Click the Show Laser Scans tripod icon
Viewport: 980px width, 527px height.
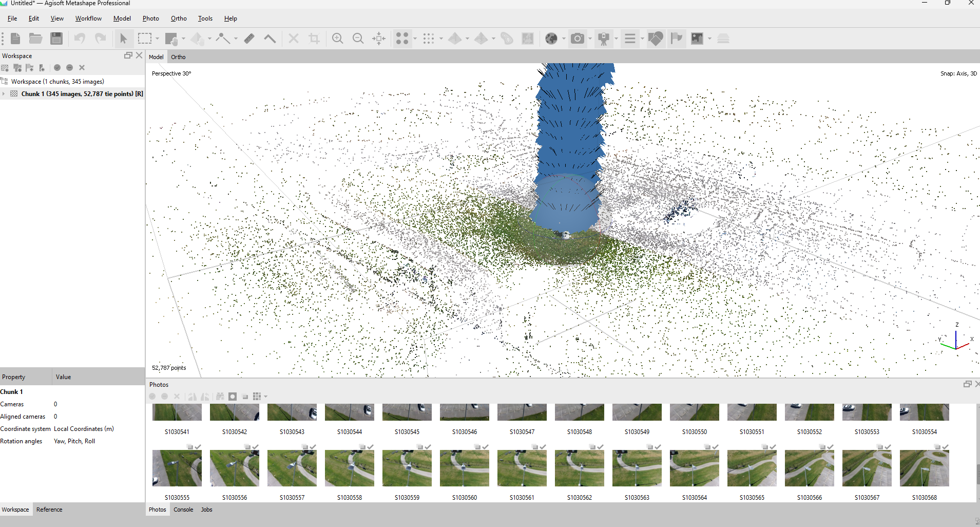click(x=604, y=39)
